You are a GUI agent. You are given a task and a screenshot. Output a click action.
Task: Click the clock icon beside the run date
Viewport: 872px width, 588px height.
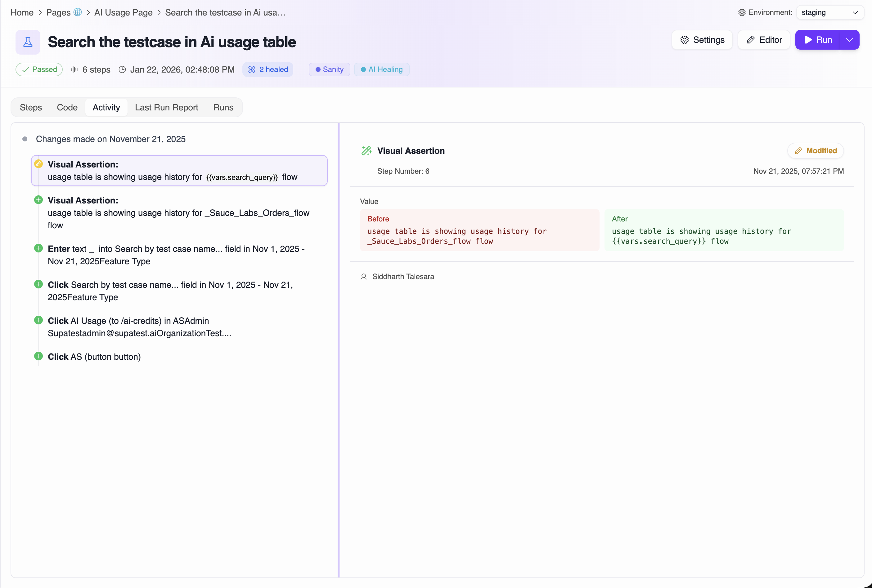coord(122,69)
